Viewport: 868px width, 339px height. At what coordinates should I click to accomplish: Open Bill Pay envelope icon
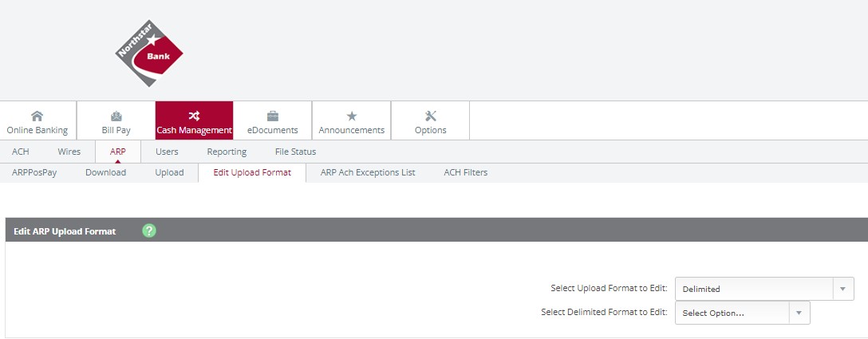(116, 116)
